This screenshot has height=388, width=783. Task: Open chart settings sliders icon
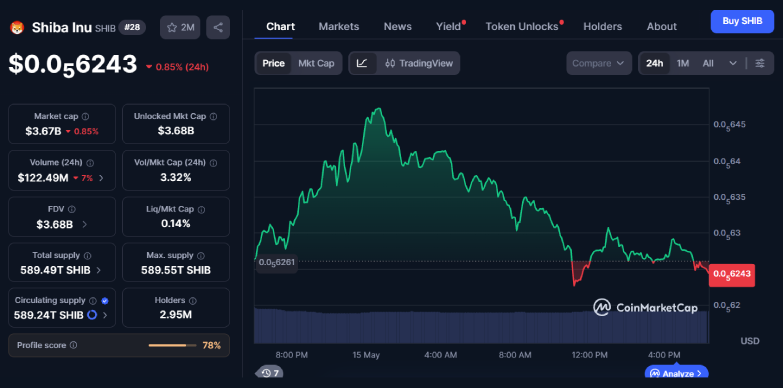760,63
